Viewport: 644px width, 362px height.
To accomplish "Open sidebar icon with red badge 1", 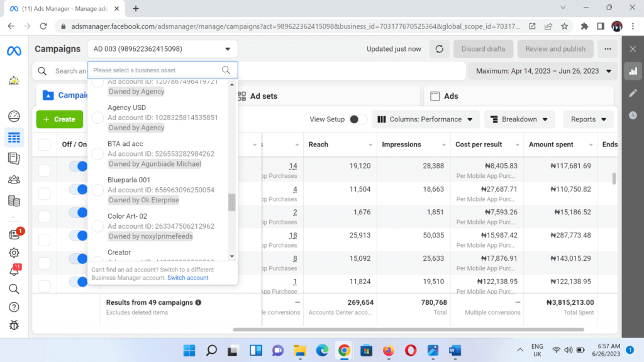I will [15, 234].
